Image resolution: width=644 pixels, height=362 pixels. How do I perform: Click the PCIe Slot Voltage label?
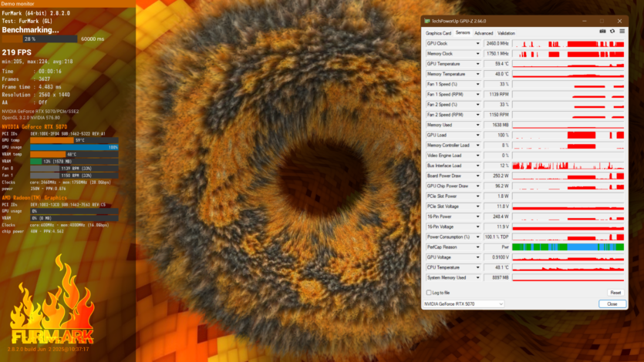(443, 206)
